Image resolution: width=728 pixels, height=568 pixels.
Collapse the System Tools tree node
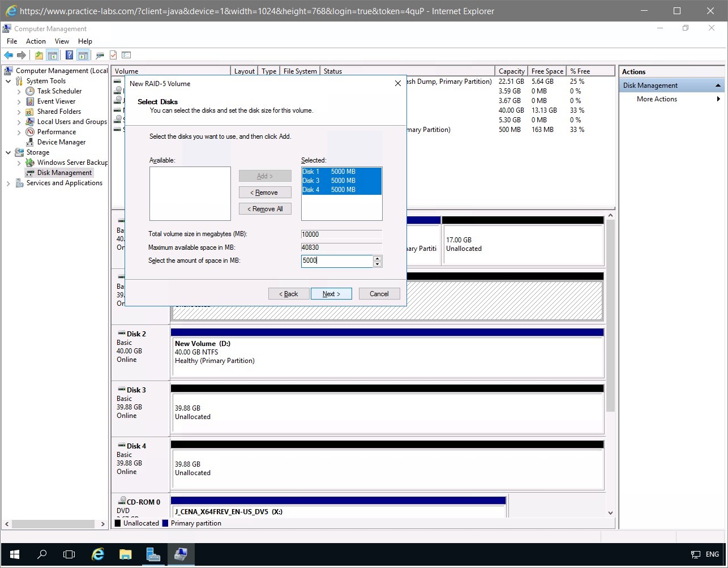(x=8, y=81)
